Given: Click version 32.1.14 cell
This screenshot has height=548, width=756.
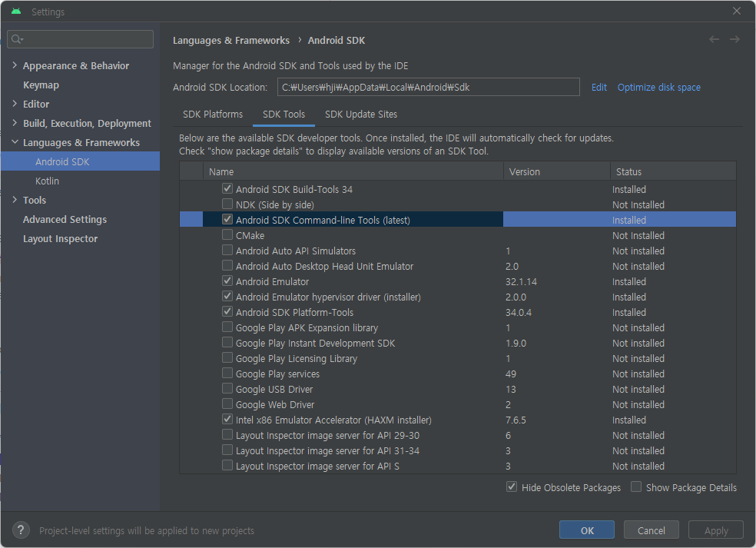Looking at the screenshot, I should [x=521, y=282].
